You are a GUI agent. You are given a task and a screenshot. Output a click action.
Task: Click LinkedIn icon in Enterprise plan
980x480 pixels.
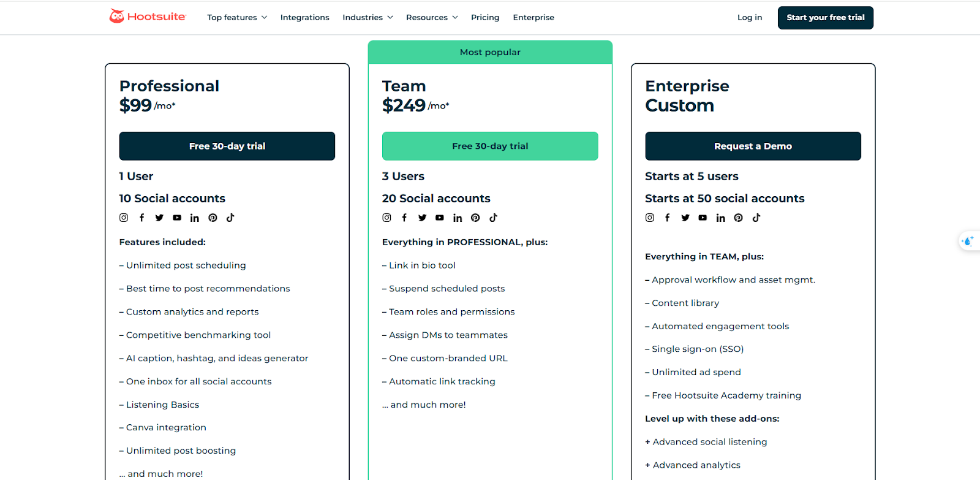(x=721, y=218)
